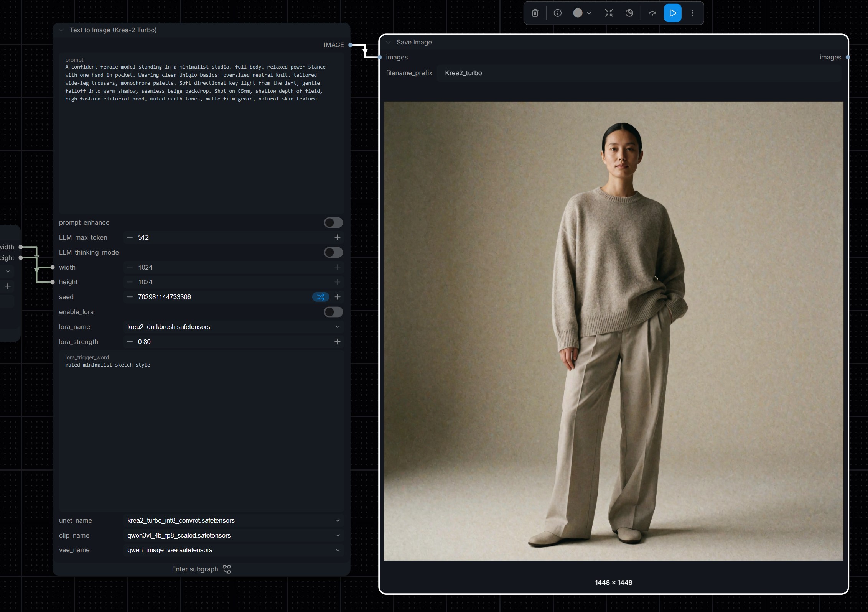The image size is (868, 612).
Task: Click the lora_trigger_word text area
Action: point(201,431)
